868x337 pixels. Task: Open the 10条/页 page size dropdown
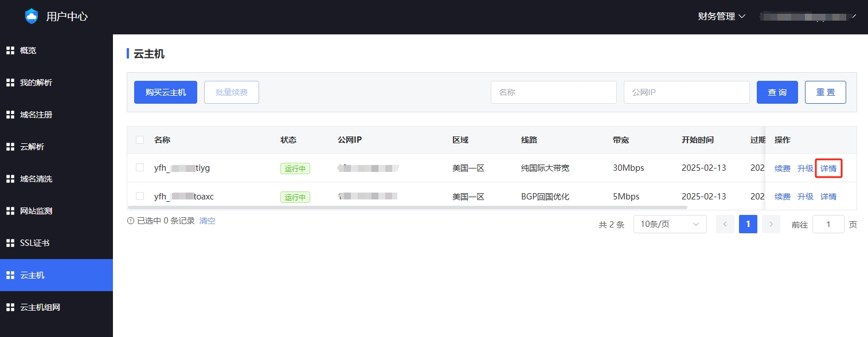point(670,224)
